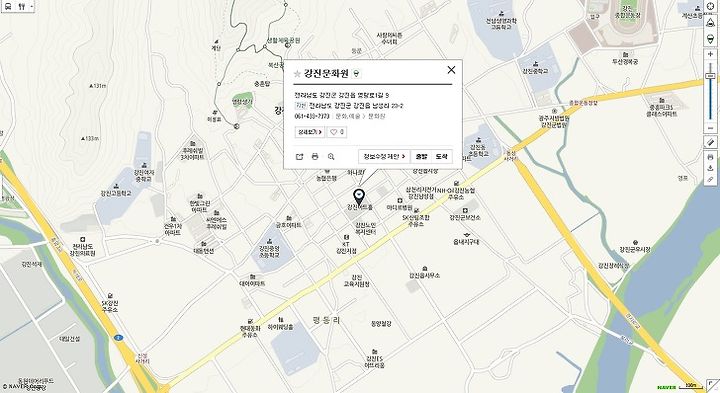This screenshot has width=720, height=393.
Task: Click the 131m elevation peak marker
Action: click(x=98, y=86)
